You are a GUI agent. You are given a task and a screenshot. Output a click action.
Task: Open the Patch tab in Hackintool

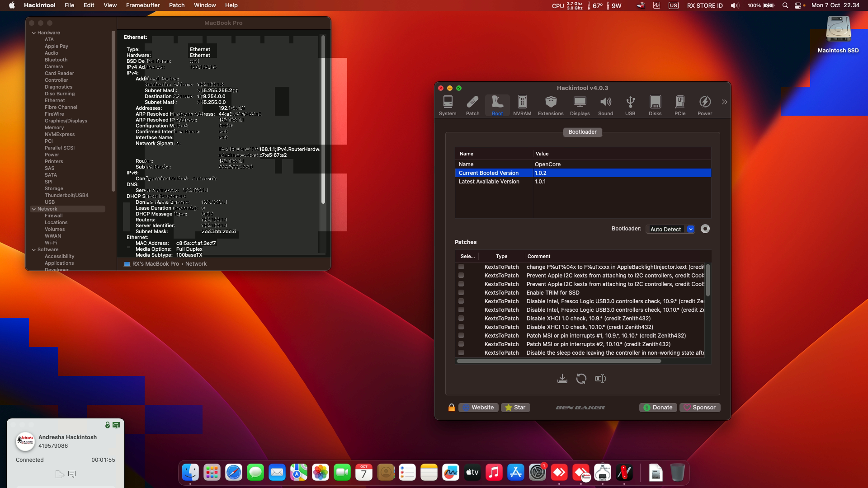(472, 106)
